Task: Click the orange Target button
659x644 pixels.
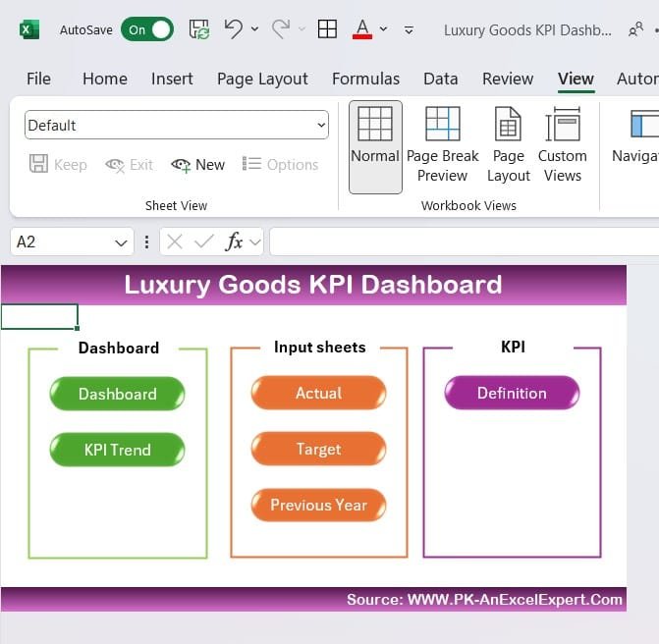Action: pos(318,449)
